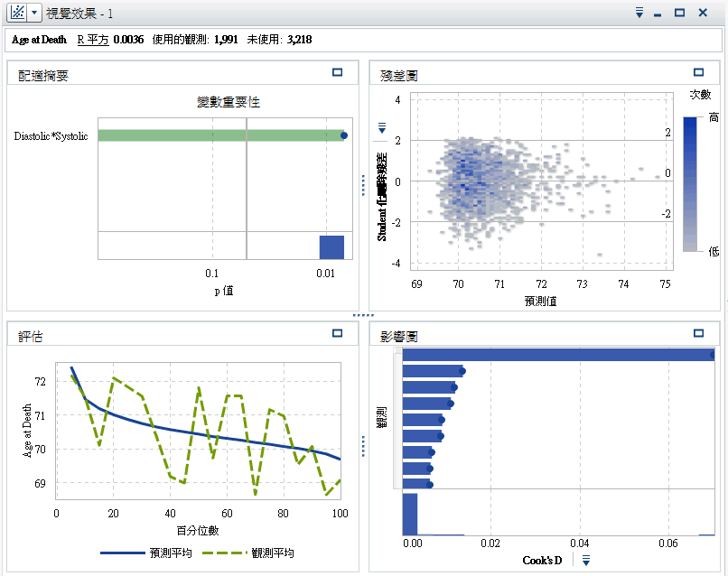The width and height of the screenshot is (728, 576).
Task: Select the longest bar in the influence plot
Action: pos(557,355)
